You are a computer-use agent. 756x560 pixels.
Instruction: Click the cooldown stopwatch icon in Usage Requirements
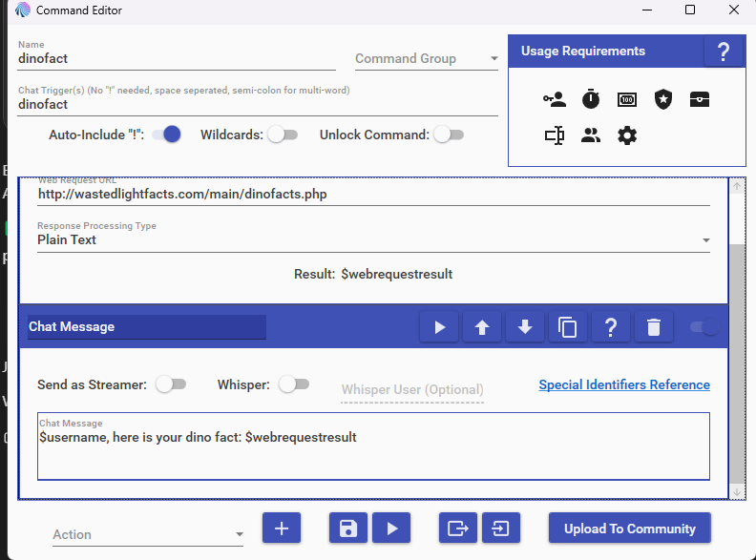[591, 99]
